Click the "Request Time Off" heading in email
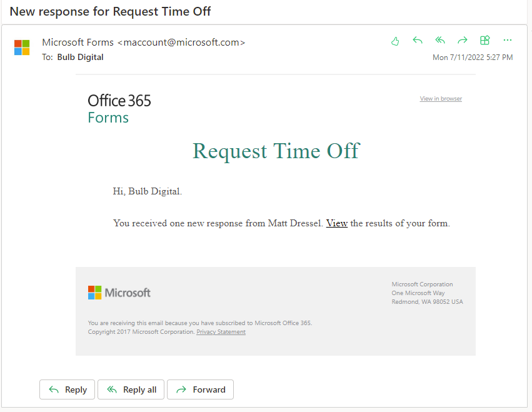Image resolution: width=532 pixels, height=412 pixels. [276, 151]
